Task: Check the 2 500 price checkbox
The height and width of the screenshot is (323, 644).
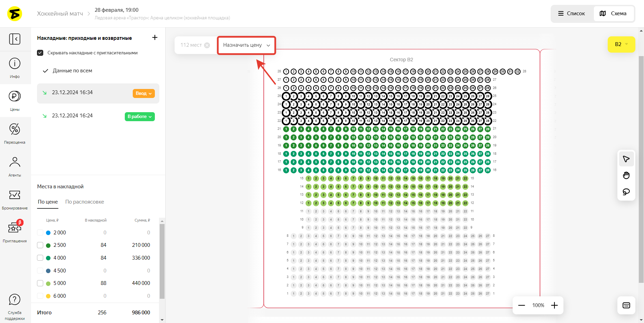Action: (x=40, y=245)
